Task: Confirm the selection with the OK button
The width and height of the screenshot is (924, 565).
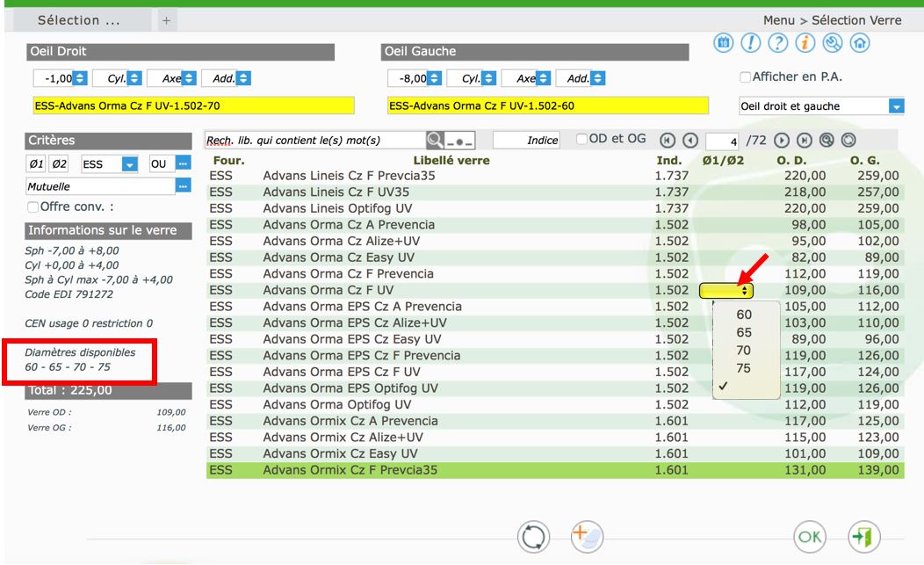Action: (810, 537)
